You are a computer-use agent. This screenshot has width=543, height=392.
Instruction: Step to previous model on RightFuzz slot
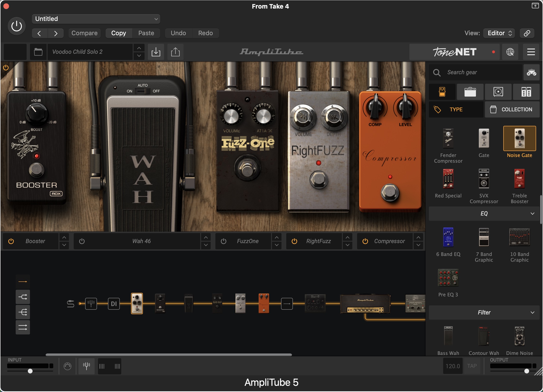click(x=347, y=237)
